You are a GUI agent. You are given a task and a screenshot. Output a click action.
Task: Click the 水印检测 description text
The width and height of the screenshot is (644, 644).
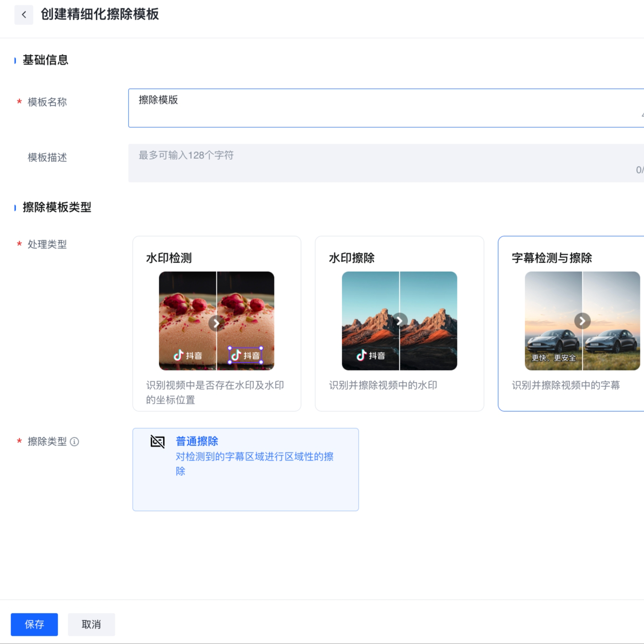pyautogui.click(x=215, y=392)
